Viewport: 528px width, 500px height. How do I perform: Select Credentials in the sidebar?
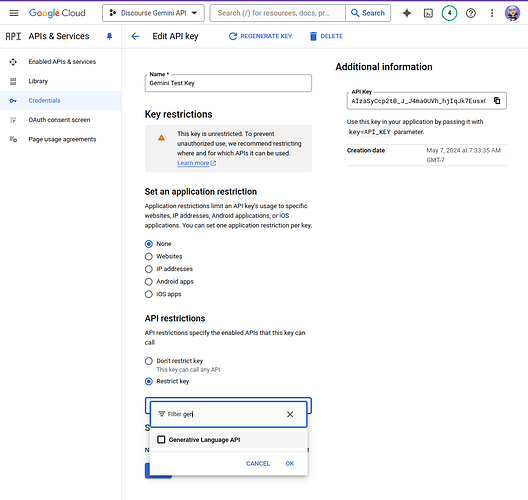tap(61, 100)
